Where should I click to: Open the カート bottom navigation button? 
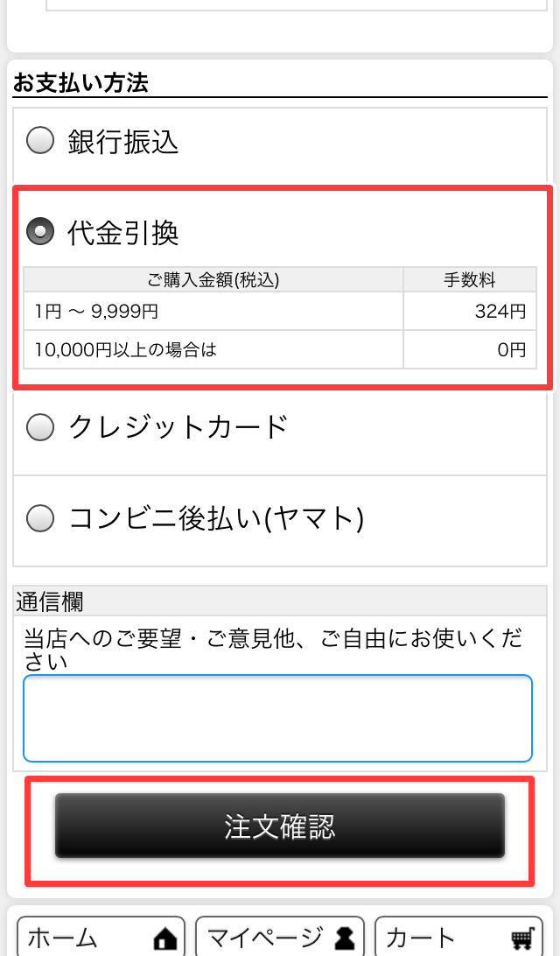point(458,938)
